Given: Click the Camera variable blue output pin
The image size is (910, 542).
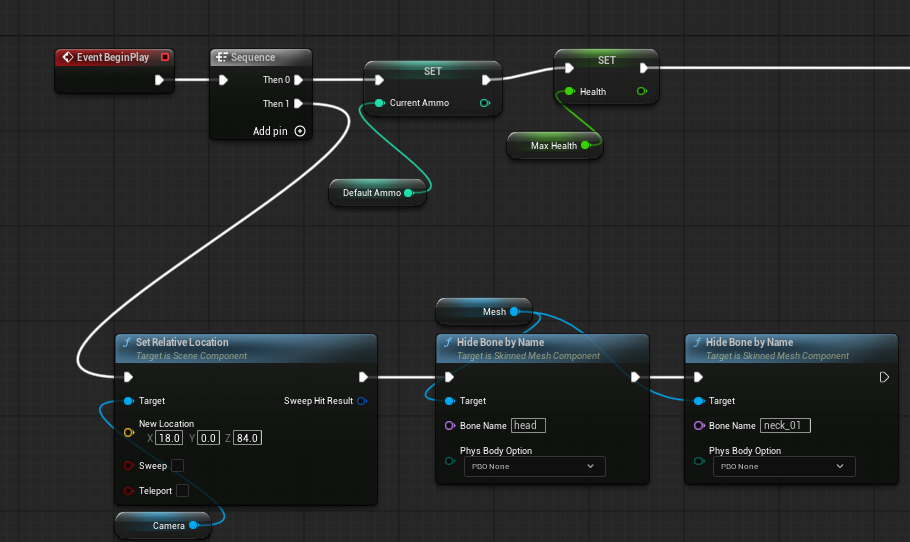Looking at the screenshot, I should coord(193,525).
